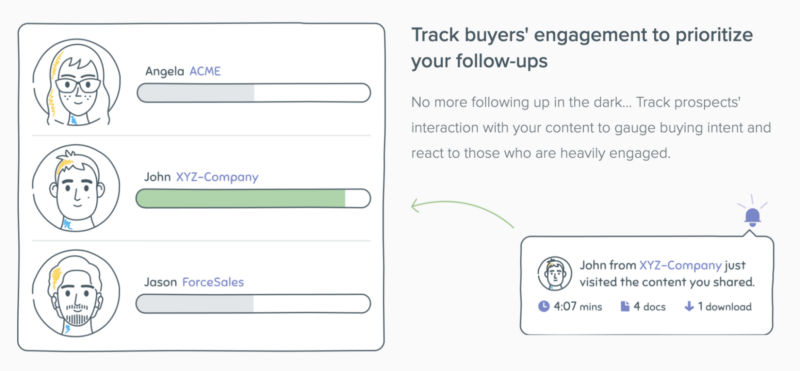Click John's avatar in the engagement list
800x371 pixels.
tap(77, 187)
